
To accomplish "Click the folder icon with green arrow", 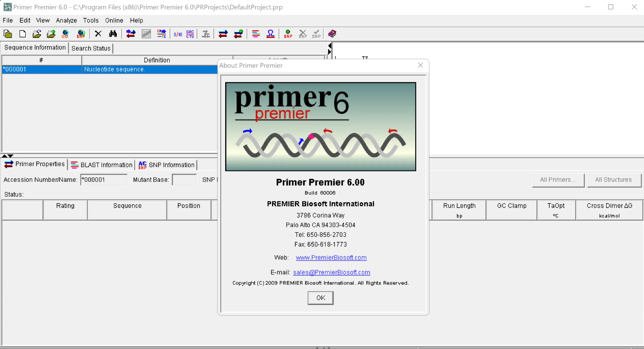I will point(51,34).
